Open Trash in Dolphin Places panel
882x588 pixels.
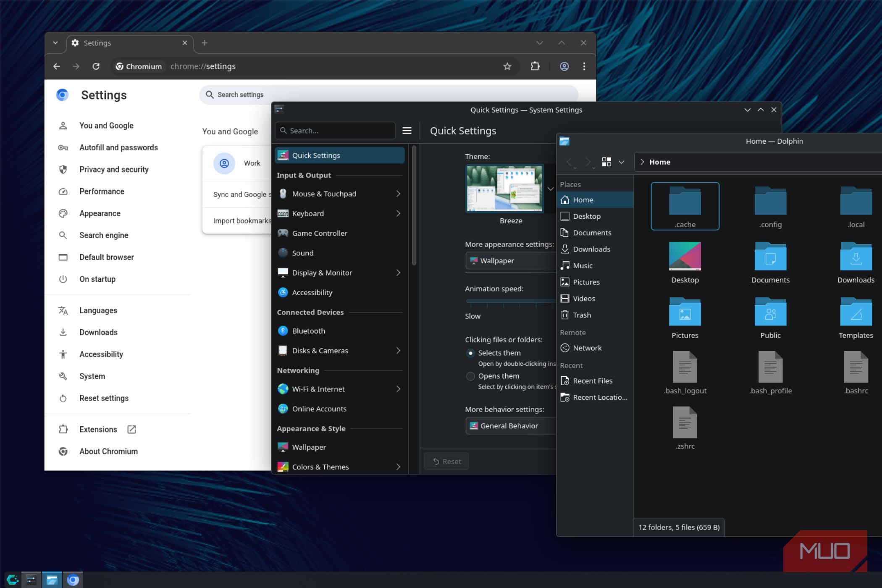tap(595, 315)
